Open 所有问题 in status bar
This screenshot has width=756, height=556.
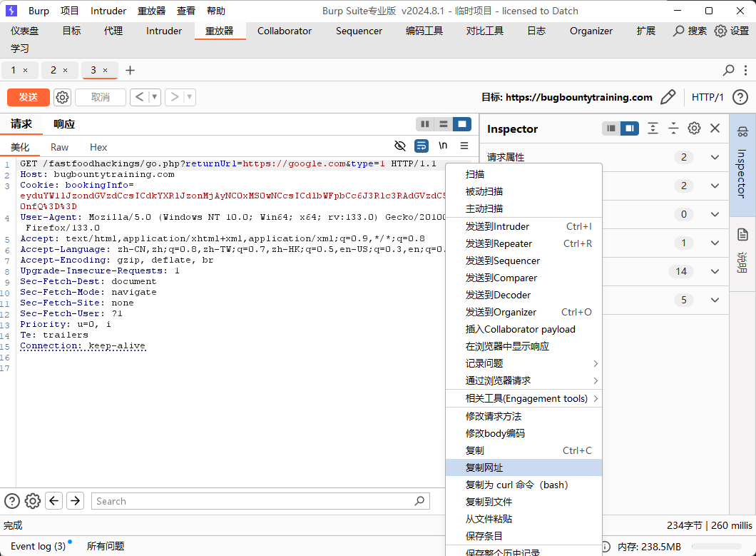click(106, 546)
